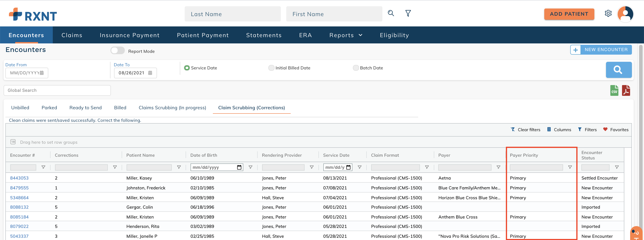Open Corrections column filter funnel
This screenshot has width=644, height=240.
coord(115,167)
